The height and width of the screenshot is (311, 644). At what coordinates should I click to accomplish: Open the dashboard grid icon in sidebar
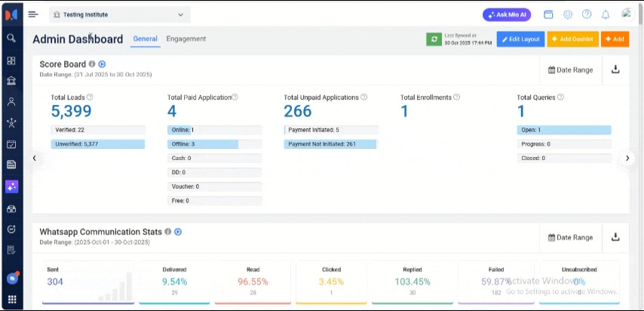[x=11, y=60]
